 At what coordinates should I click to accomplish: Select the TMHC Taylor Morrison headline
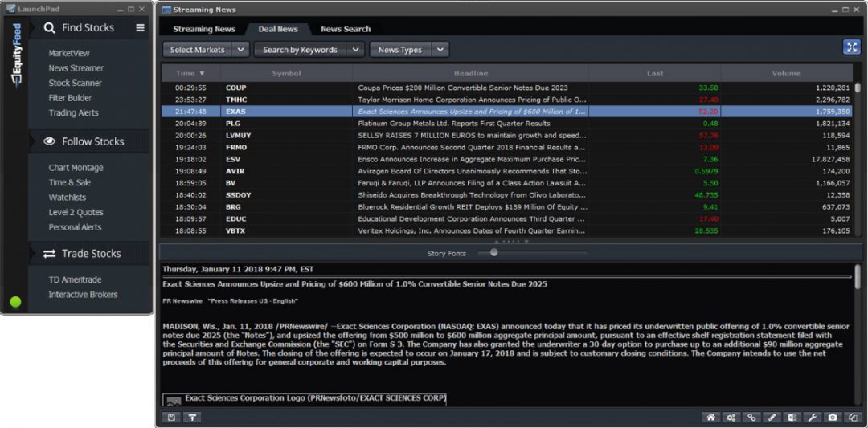473,100
